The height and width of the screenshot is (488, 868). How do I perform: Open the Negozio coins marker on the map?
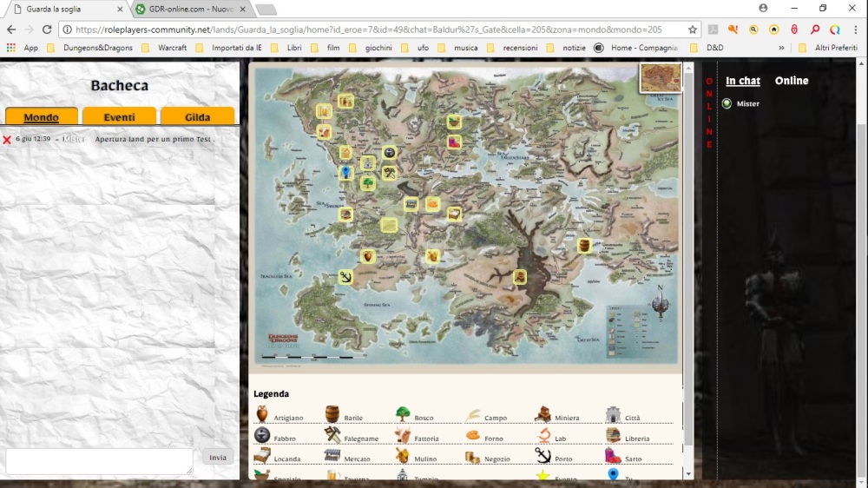click(346, 102)
